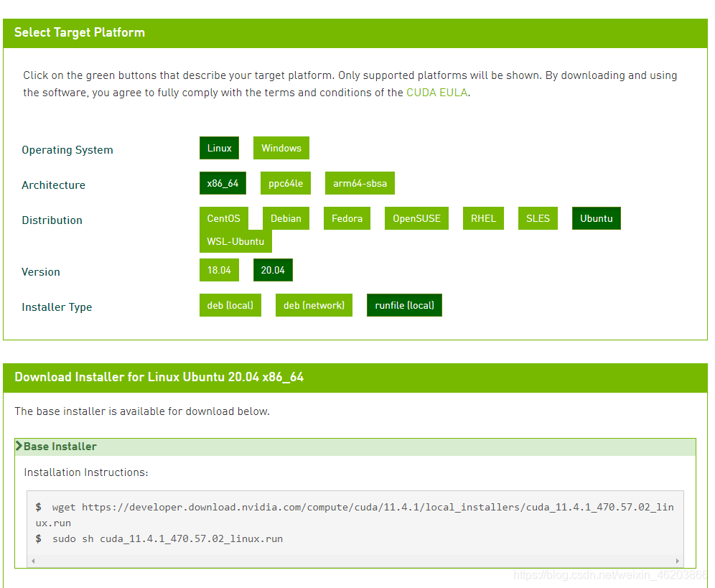Select version 20.04
Viewport: 715px width, 588px height.
coord(273,270)
